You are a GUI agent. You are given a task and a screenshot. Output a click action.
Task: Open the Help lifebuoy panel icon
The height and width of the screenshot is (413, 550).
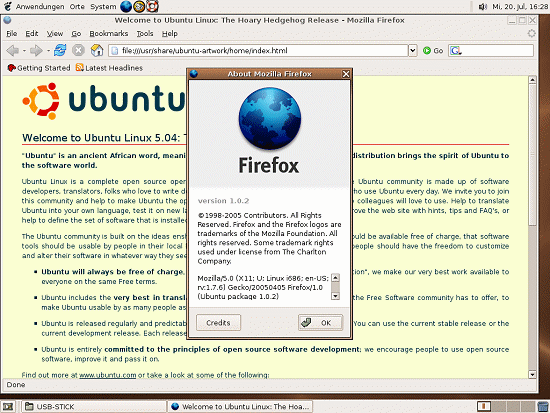(x=152, y=6)
